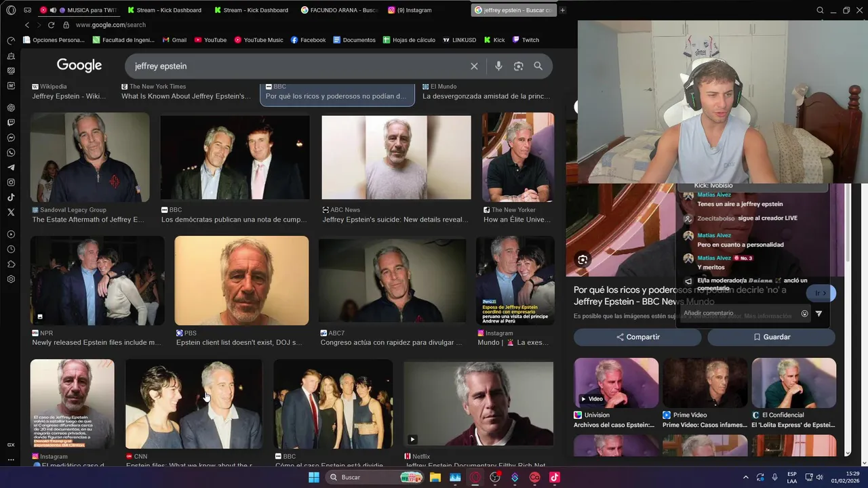
Task: Open TikTok app in the taskbar
Action: [555, 477]
